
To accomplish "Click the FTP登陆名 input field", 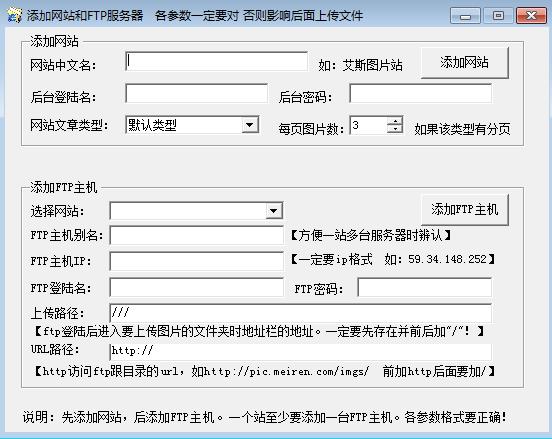I will pyautogui.click(x=196, y=288).
